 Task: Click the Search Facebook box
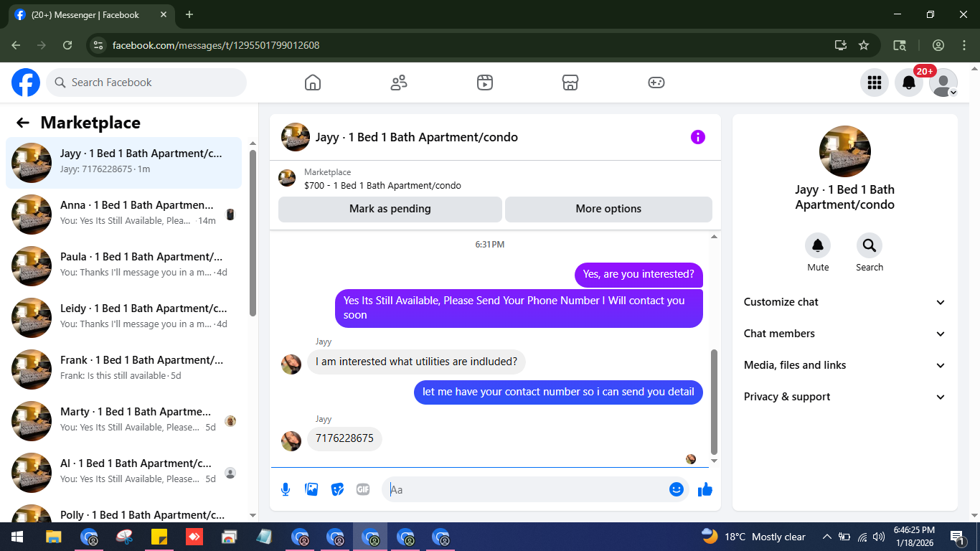pos(146,83)
